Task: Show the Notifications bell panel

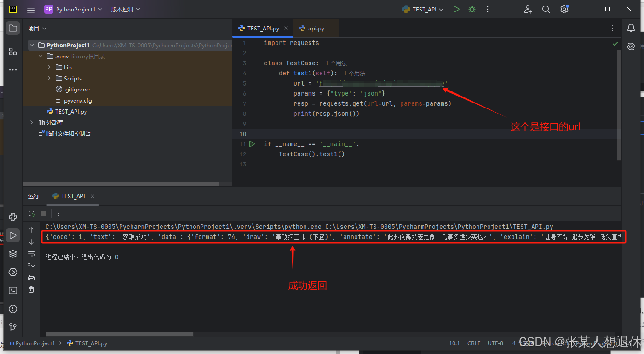Action: point(631,28)
